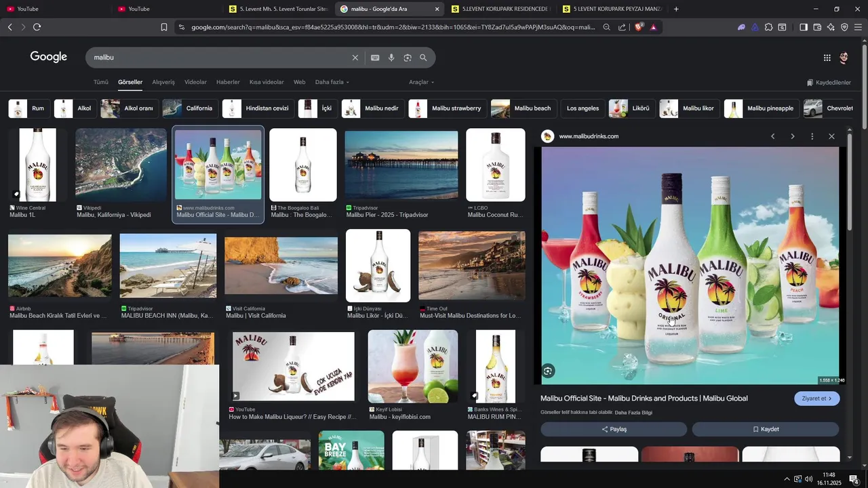Open the taskbar clock showing 11:48
The width and height of the screenshot is (868, 488).
(829, 479)
